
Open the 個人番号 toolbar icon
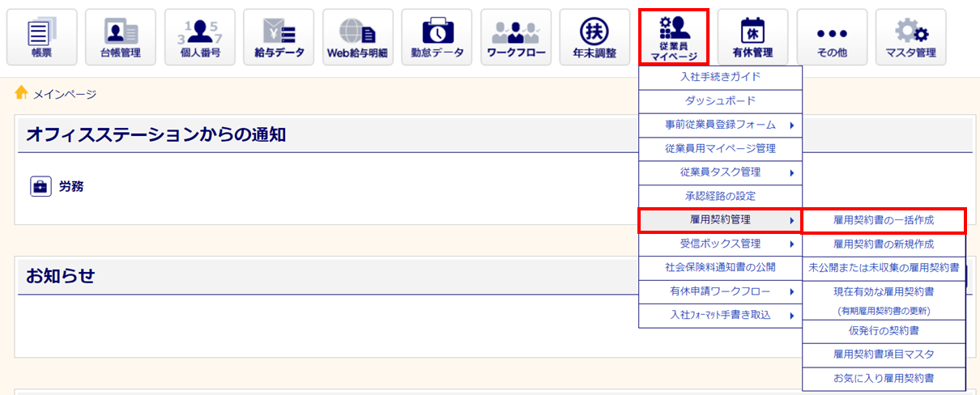point(200,37)
